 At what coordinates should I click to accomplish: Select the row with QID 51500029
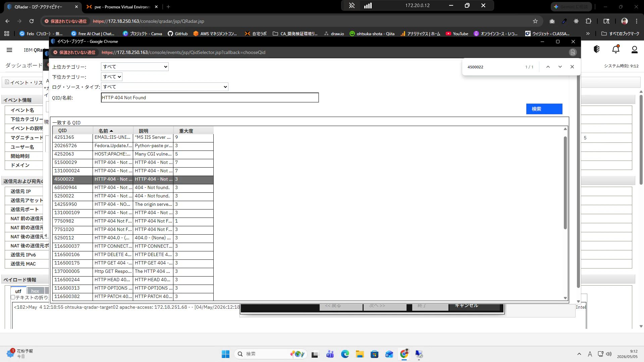click(x=133, y=163)
